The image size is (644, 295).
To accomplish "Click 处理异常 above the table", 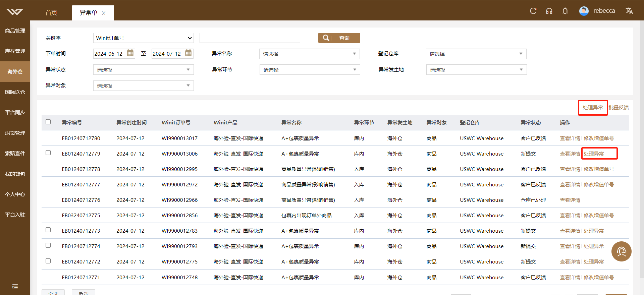I will point(593,108).
